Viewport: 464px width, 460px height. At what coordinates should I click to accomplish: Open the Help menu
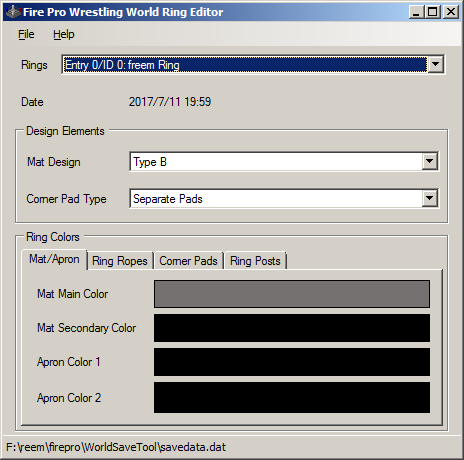64,34
